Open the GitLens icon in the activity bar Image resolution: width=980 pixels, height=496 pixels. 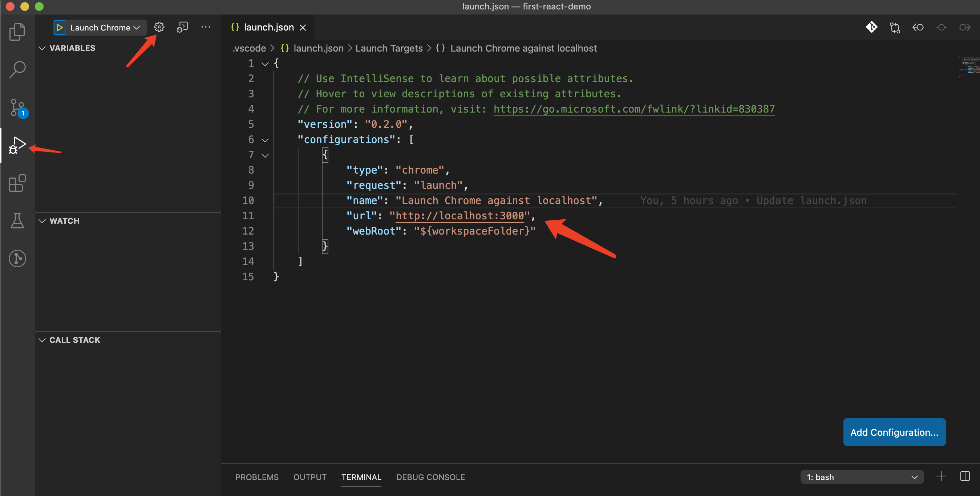point(17,259)
